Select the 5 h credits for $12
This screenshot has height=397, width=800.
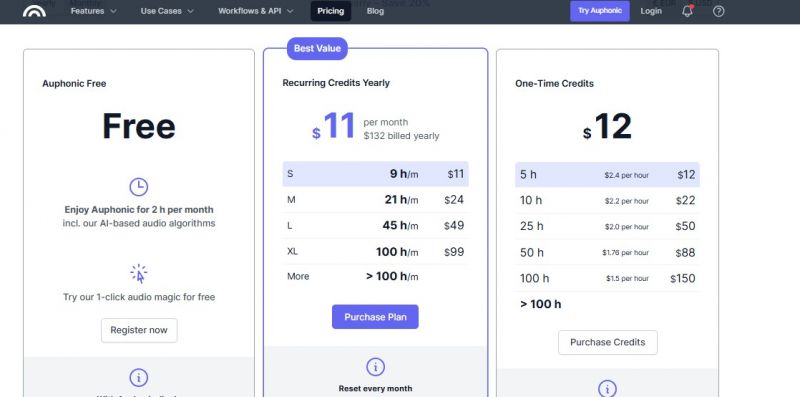(608, 175)
